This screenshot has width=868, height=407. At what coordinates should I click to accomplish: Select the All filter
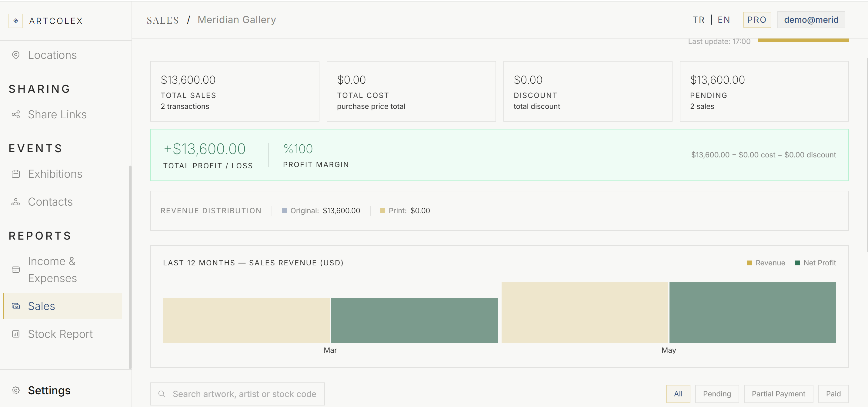(678, 394)
